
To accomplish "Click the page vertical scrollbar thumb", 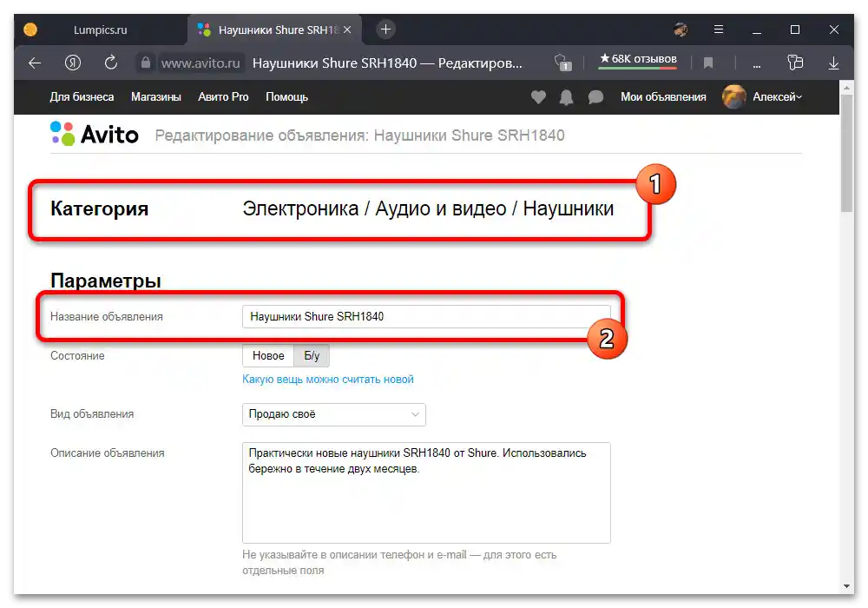I will click(846, 152).
